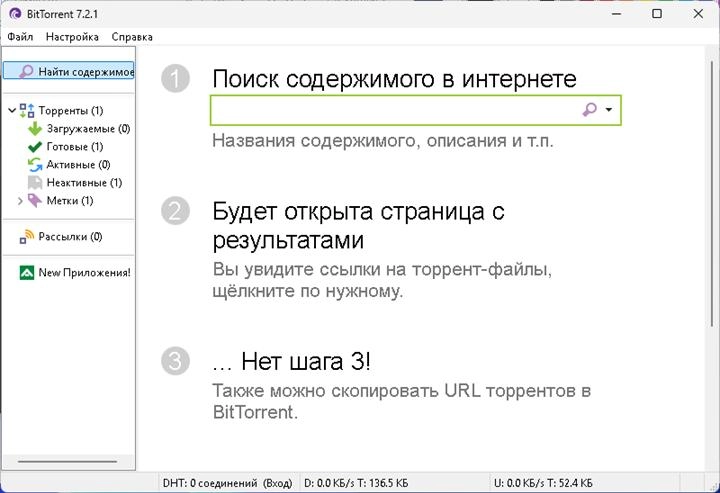Open the search engine dropdown arrow

609,110
